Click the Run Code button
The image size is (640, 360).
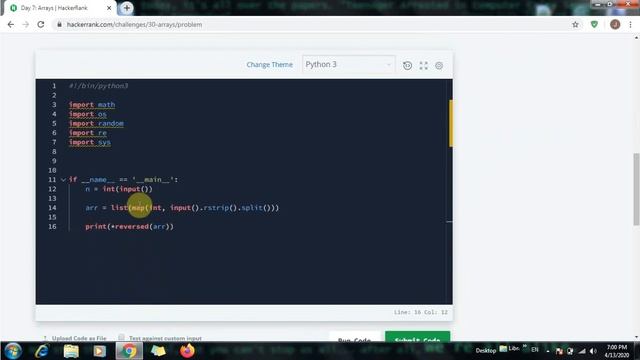(x=354, y=337)
